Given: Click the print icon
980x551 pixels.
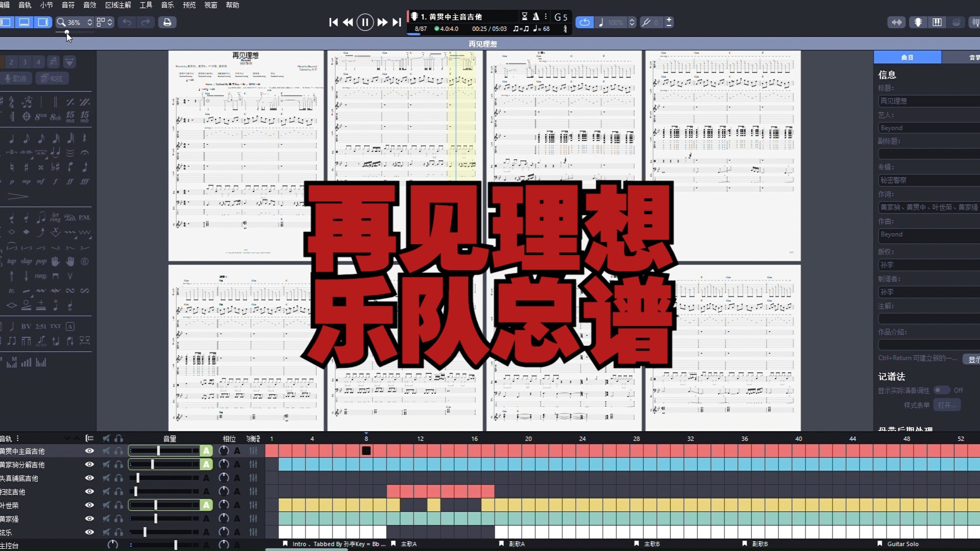Looking at the screenshot, I should [x=167, y=22].
